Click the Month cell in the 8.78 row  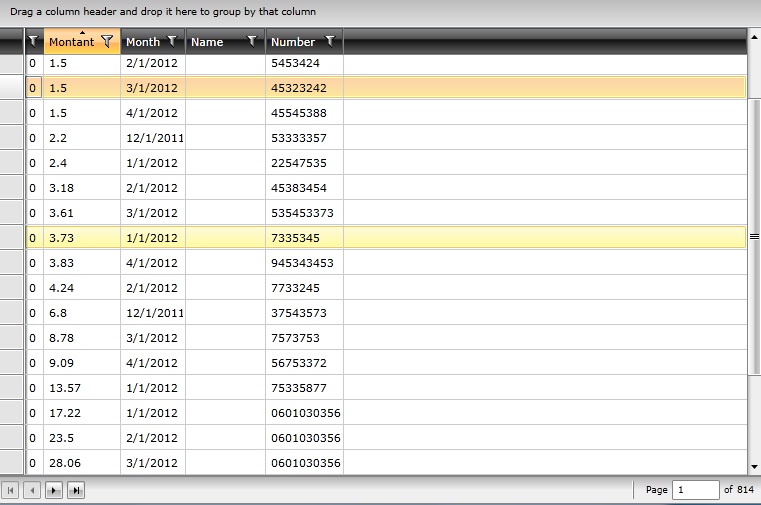pyautogui.click(x=153, y=338)
